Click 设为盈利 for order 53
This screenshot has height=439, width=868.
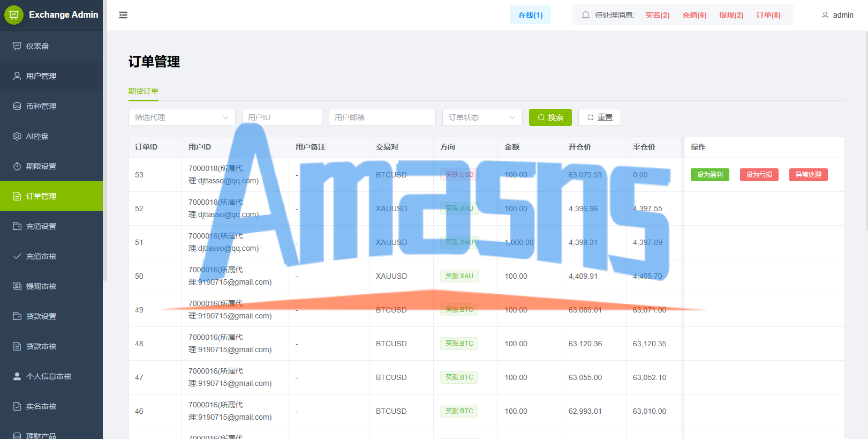[710, 175]
